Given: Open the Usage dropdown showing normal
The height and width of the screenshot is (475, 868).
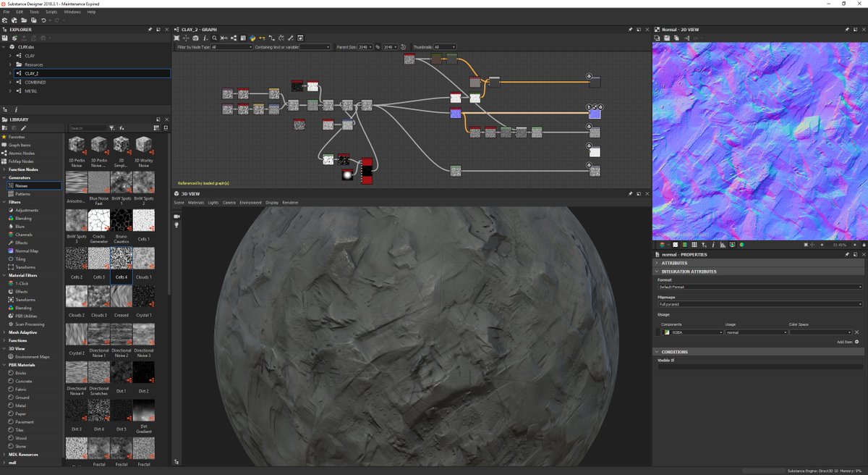Looking at the screenshot, I should click(x=757, y=332).
